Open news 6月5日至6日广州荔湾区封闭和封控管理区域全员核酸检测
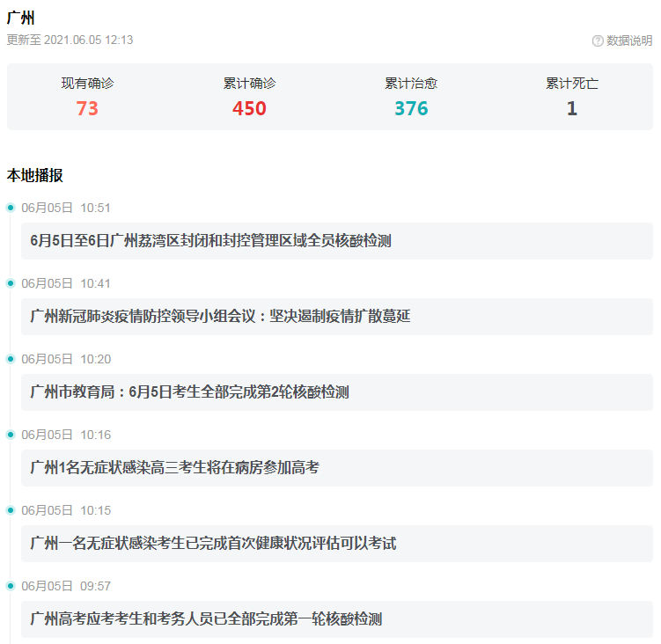Viewport: 661px width, 644px height. 337,241
